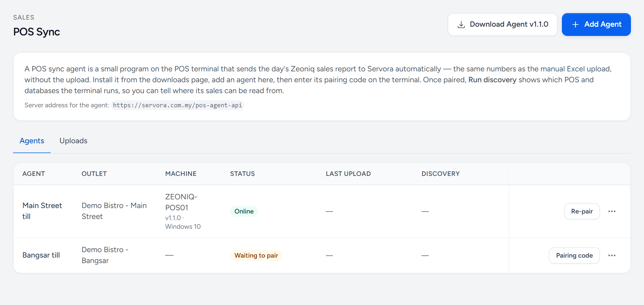Click the LAST UPLOAD column header

[348, 174]
